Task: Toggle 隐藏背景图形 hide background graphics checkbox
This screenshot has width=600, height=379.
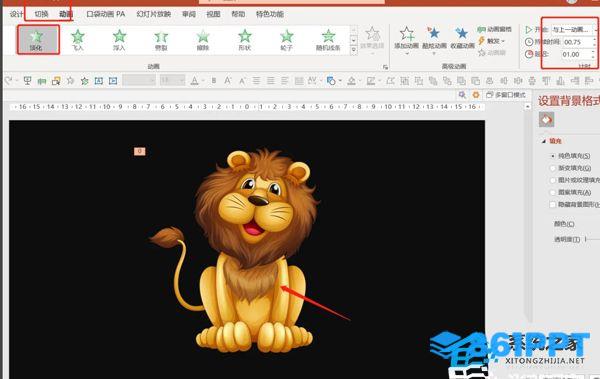Action: click(553, 204)
